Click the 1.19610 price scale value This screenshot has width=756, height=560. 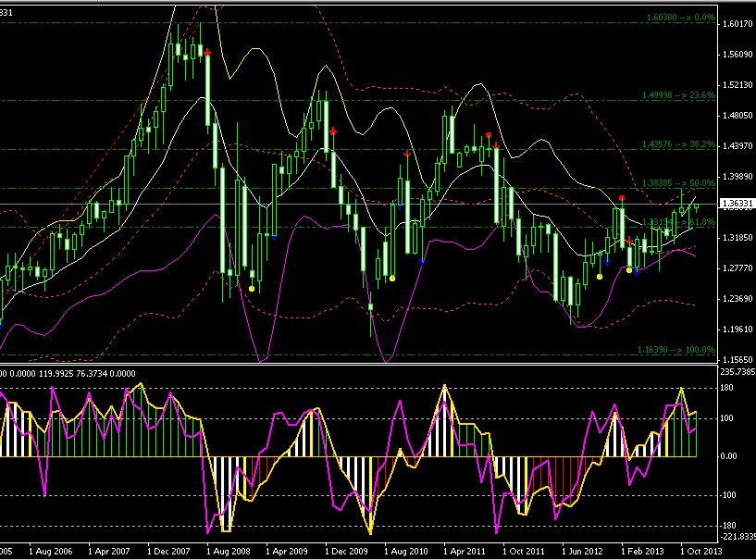[x=737, y=330]
